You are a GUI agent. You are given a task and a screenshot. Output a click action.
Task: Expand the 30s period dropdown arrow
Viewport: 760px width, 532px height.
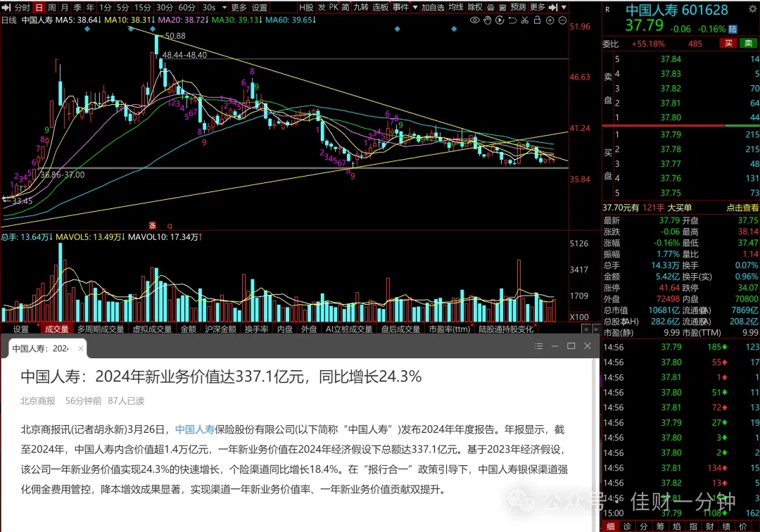(224, 7)
